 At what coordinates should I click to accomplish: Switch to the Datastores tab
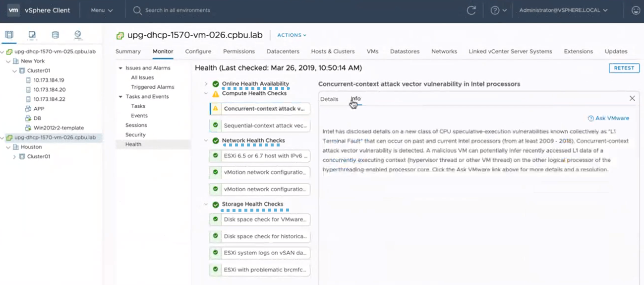pyautogui.click(x=405, y=51)
